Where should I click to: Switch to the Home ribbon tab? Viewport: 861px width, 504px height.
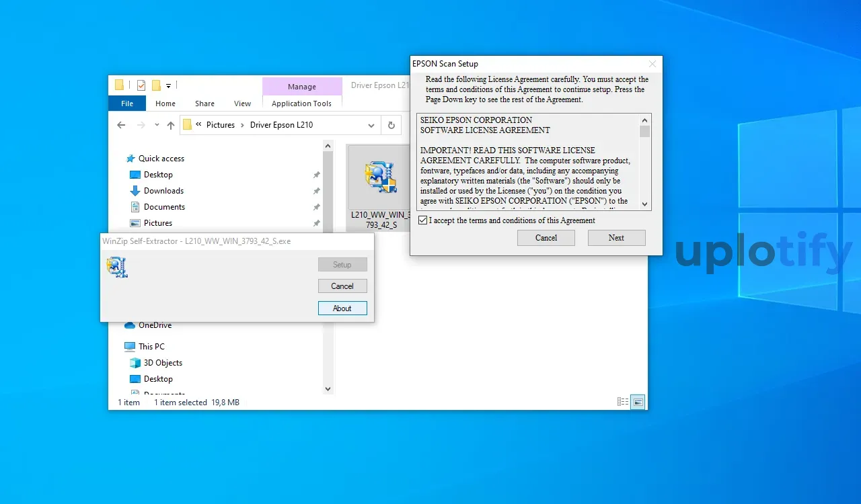pos(165,103)
